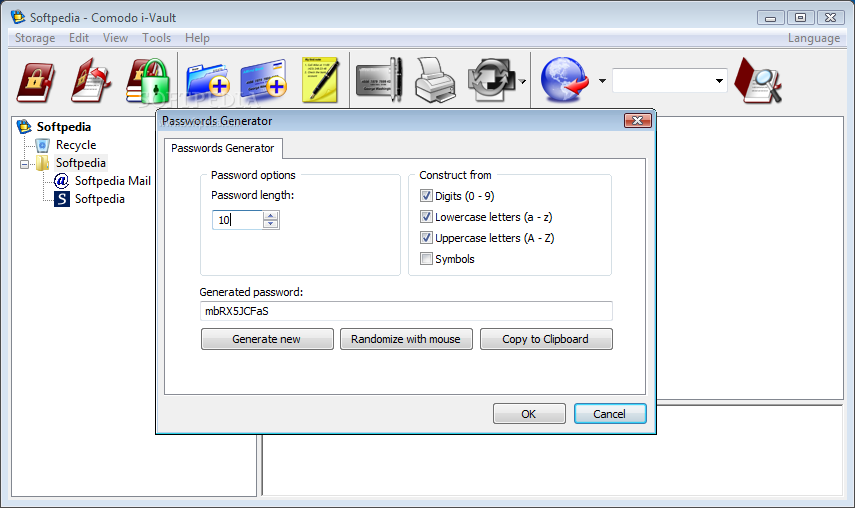
Task: Select the Recycle item in tree
Action: pos(76,145)
